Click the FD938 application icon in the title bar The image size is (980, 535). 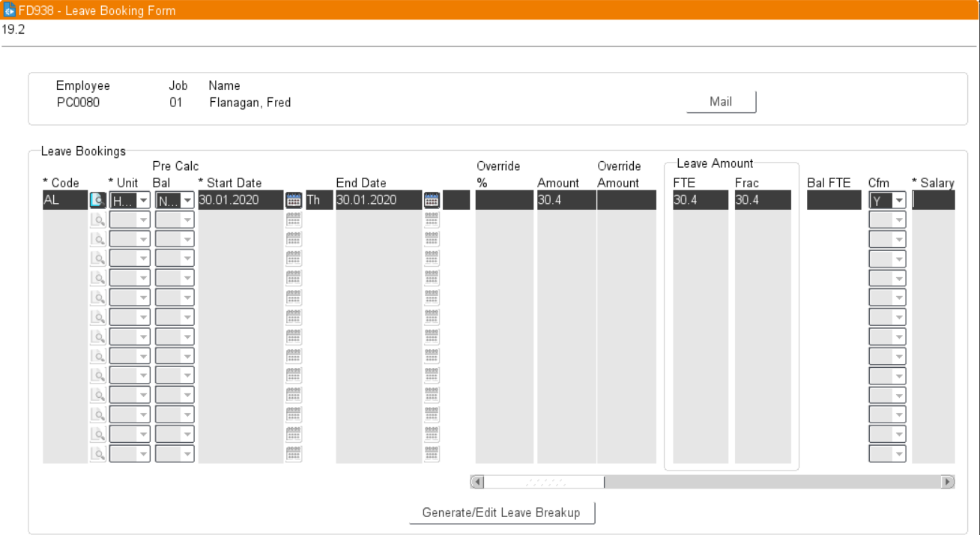[x=8, y=10]
